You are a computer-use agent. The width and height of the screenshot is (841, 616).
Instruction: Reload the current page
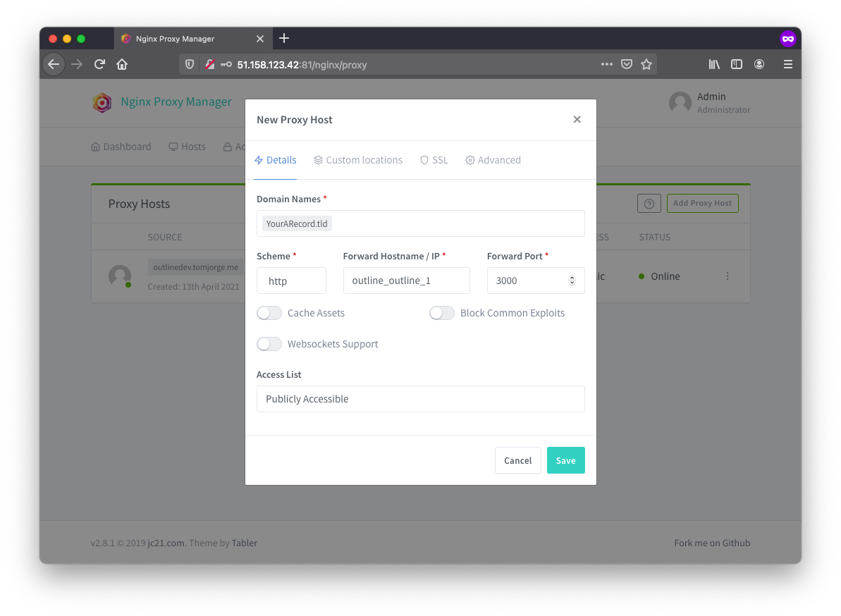(x=100, y=64)
